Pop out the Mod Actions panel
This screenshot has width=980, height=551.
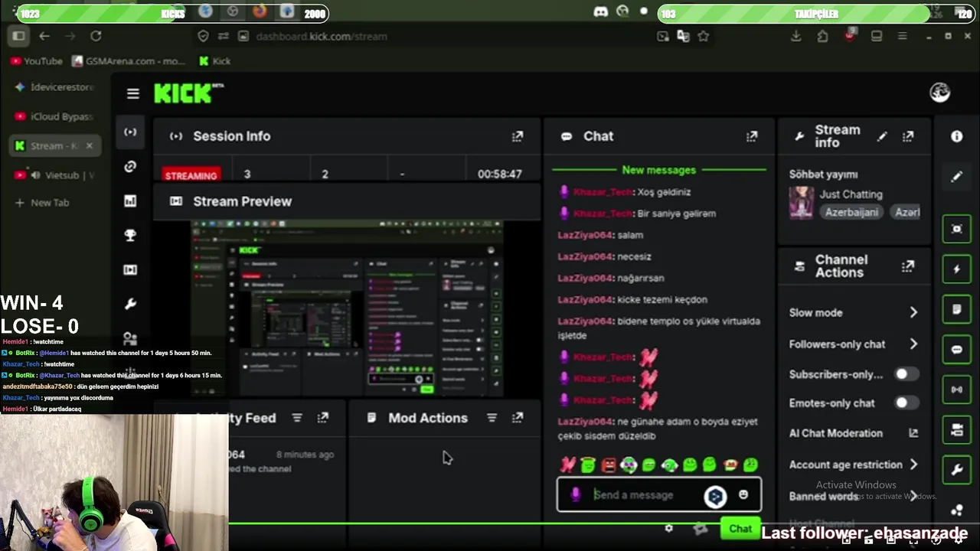pos(518,418)
